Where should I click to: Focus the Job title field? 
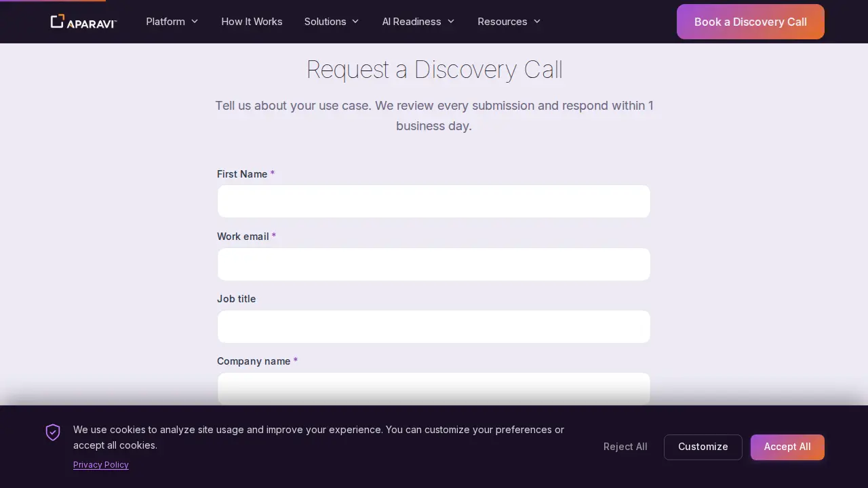click(434, 326)
